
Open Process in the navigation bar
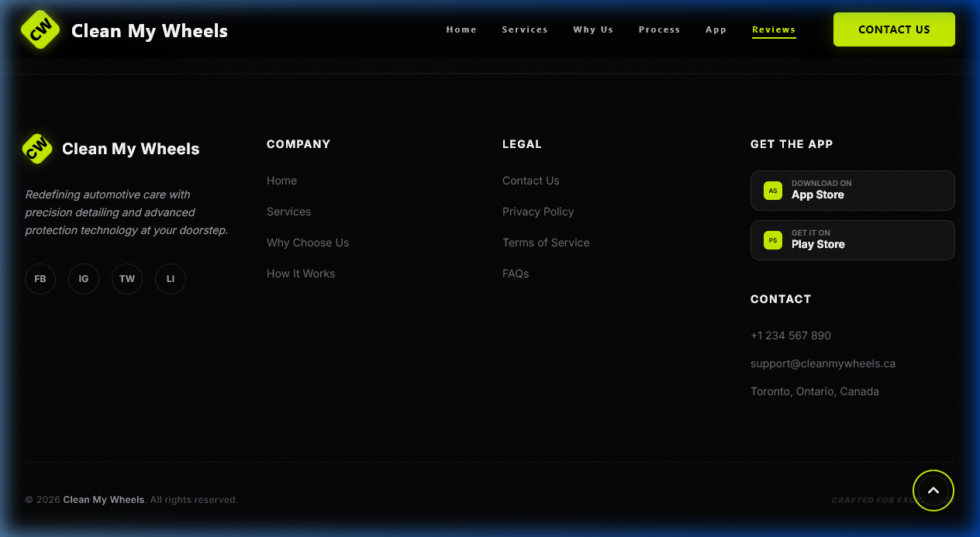[659, 29]
